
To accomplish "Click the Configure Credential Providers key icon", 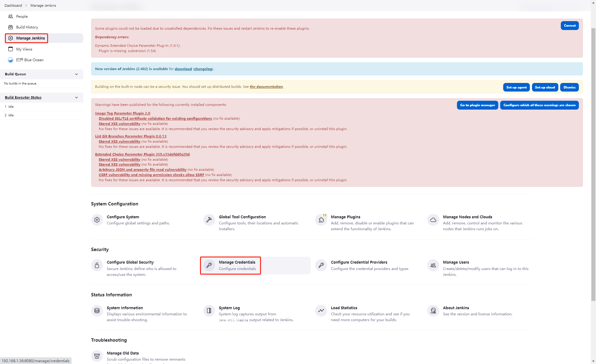I will pyautogui.click(x=321, y=265).
